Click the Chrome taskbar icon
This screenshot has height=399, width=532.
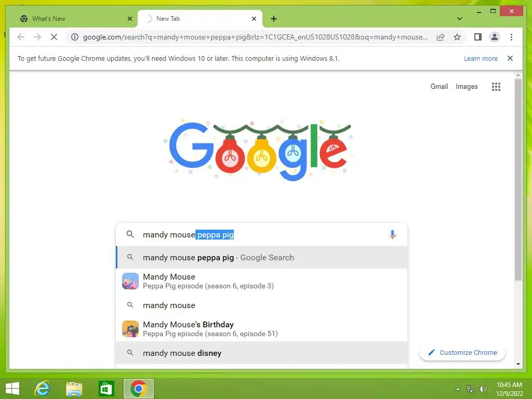138,389
